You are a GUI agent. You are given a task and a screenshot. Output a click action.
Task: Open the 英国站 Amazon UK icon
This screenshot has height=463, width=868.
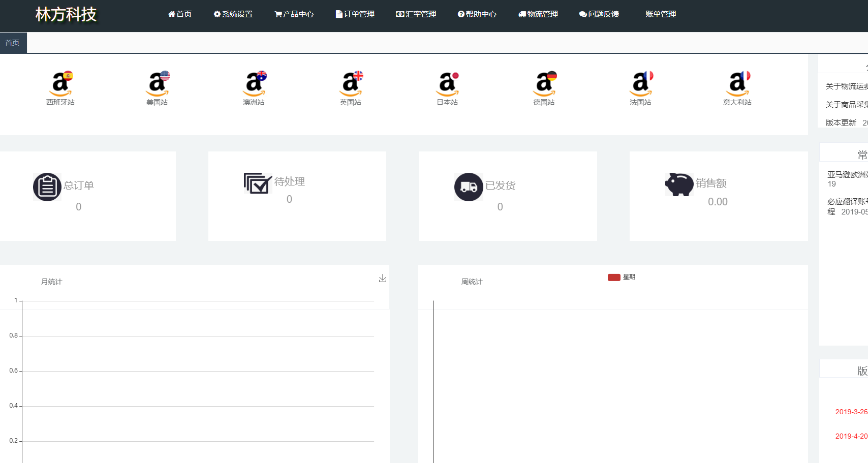tap(351, 84)
